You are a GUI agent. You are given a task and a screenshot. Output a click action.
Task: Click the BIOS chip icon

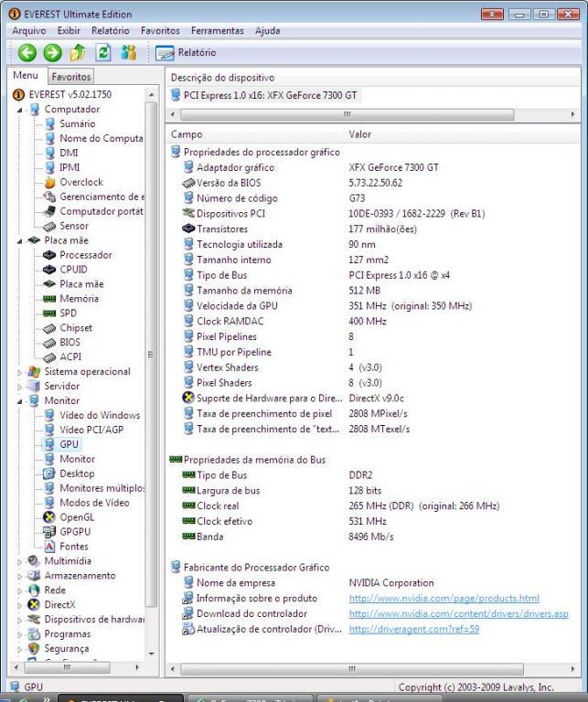pos(49,343)
